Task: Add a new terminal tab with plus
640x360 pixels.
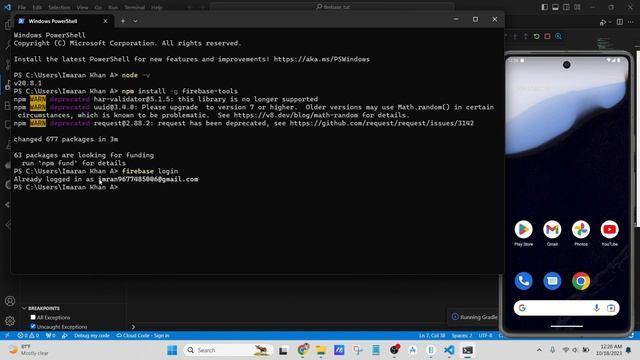Action: tap(123, 21)
